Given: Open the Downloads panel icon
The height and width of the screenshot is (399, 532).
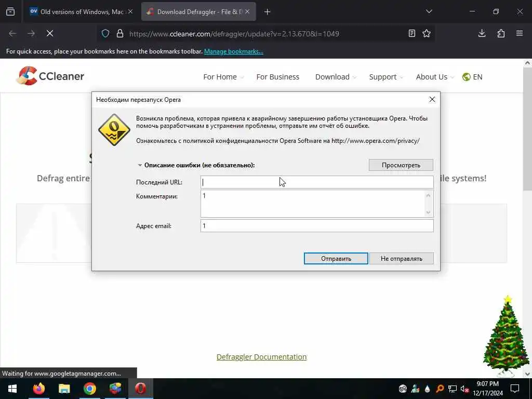Looking at the screenshot, I should coord(482,33).
